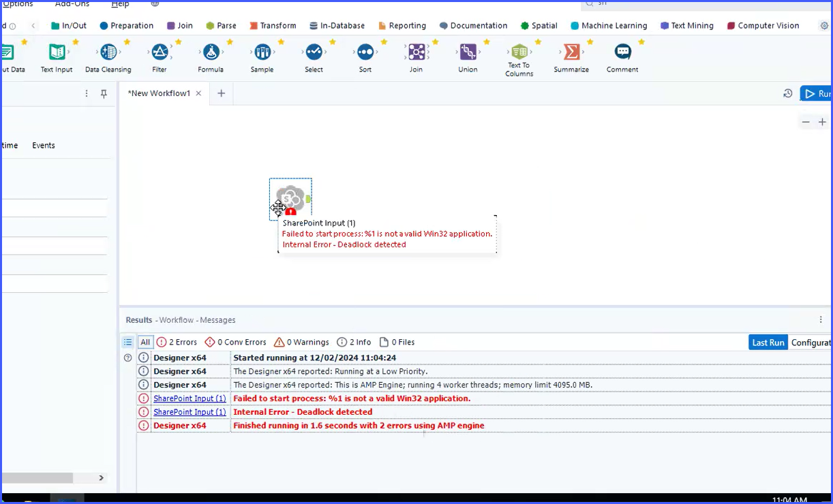The height and width of the screenshot is (504, 833).
Task: Pick the Data Cleansing tool
Action: 108,52
